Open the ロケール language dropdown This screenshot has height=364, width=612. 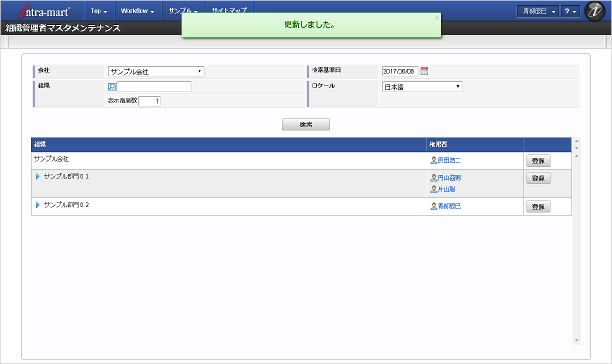pyautogui.click(x=422, y=87)
